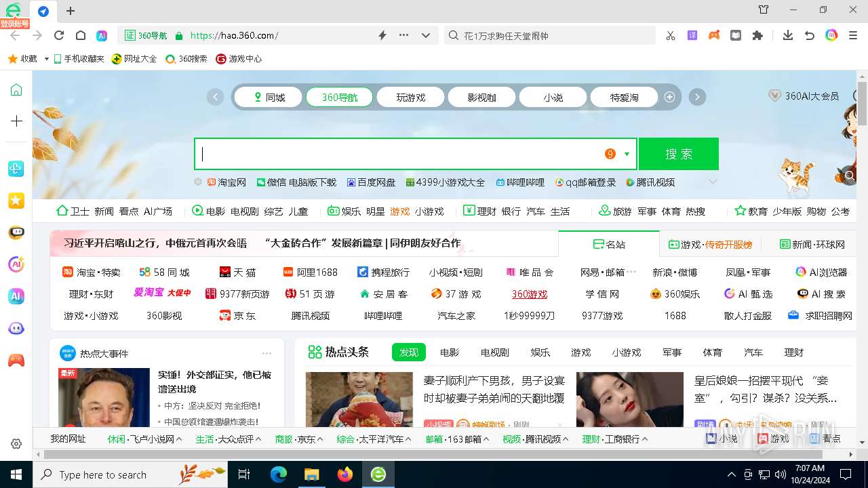Open the scissors screenshot tool
This screenshot has width=868, height=488.
click(671, 35)
